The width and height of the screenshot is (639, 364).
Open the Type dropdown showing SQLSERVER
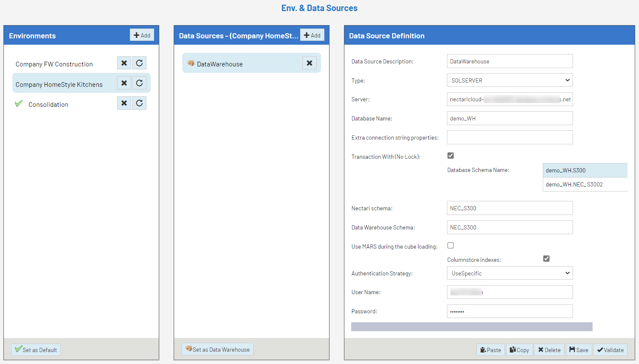510,80
